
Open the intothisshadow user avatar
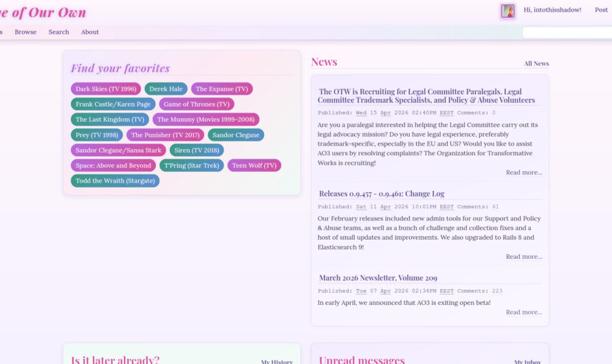507,11
